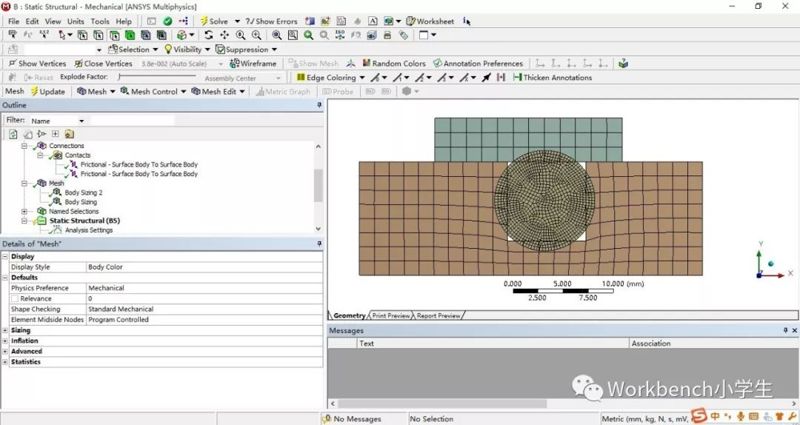
Task: Click the Worksheet toolbar button
Action: click(430, 21)
